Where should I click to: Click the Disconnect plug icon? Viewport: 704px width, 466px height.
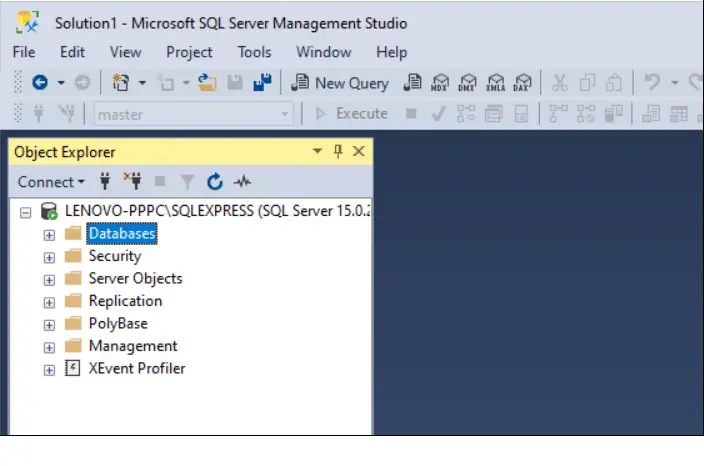tap(132, 181)
